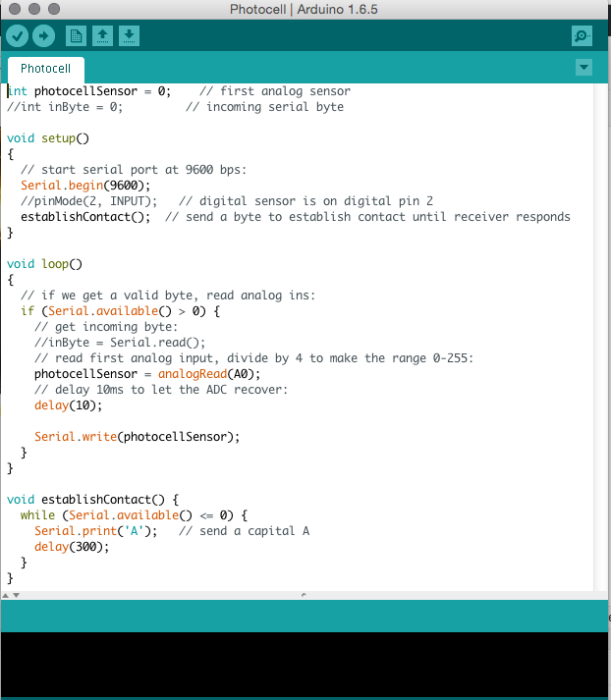The width and height of the screenshot is (611, 700).
Task: Click 'photocellSensor = analogRead(A0);' line
Action: [147, 374]
